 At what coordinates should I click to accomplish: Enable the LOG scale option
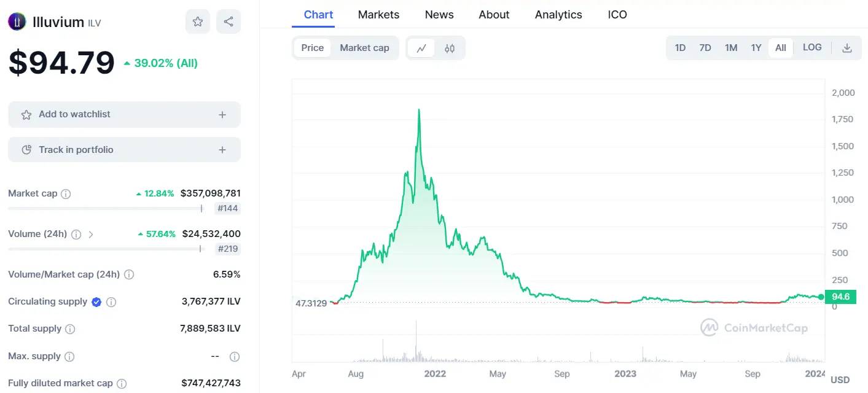pos(812,47)
